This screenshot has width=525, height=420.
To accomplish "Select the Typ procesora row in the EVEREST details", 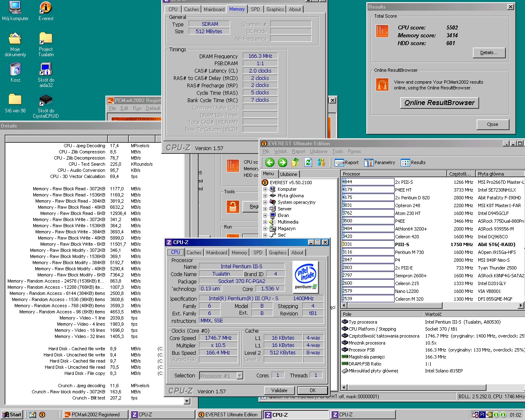I will tap(433, 322).
